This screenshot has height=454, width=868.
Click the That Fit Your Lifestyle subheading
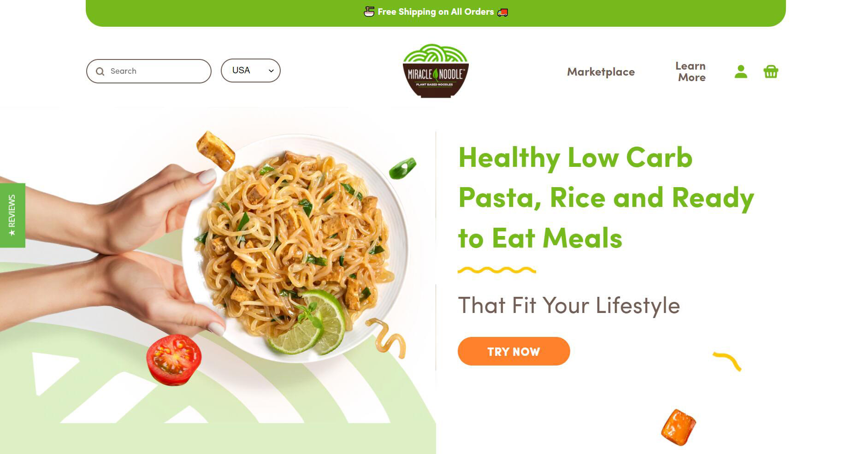pyautogui.click(x=569, y=305)
